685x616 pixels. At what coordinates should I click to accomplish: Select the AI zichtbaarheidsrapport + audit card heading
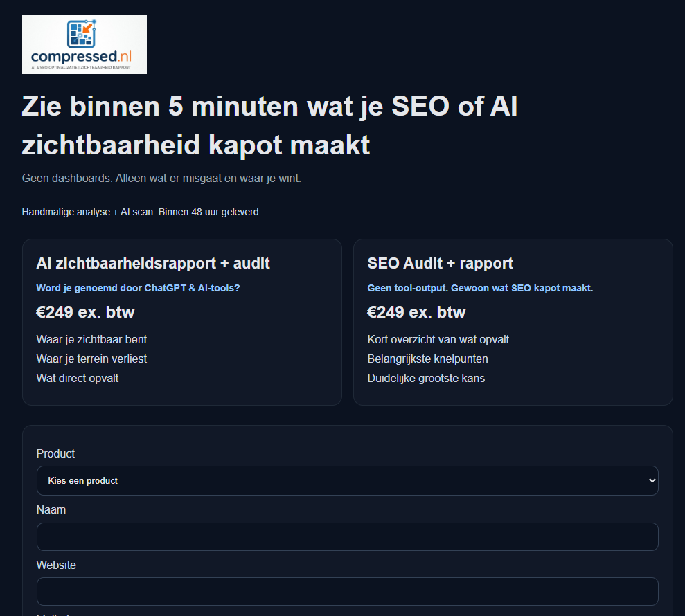(x=153, y=263)
